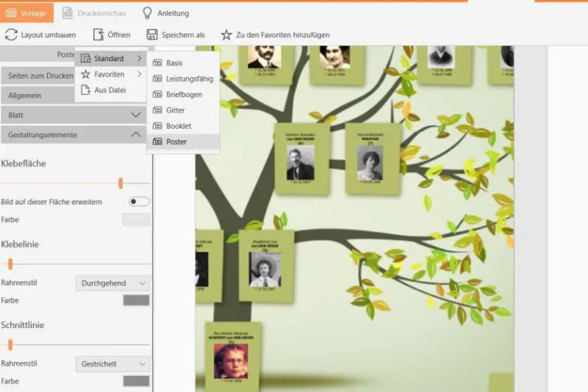This screenshot has width=588, height=392.
Task: Select Aus Datei menu entry
Action: coord(110,90)
